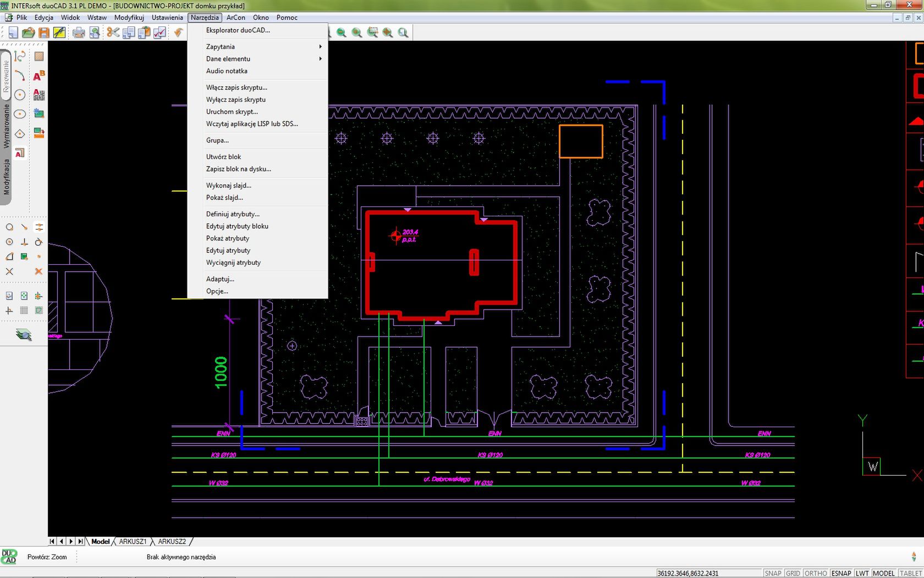
Task: Toggle ESNAP in status bar
Action: pyautogui.click(x=841, y=573)
